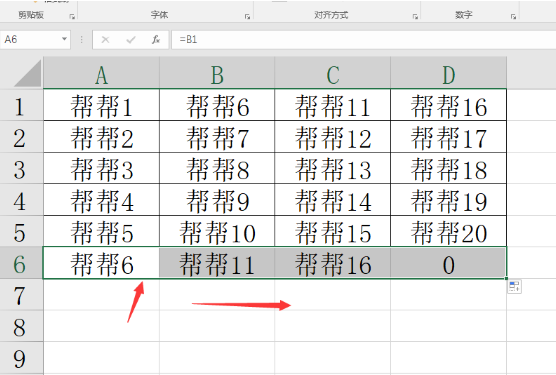Select row 9 header
The width and height of the screenshot is (556, 375).
[21, 358]
